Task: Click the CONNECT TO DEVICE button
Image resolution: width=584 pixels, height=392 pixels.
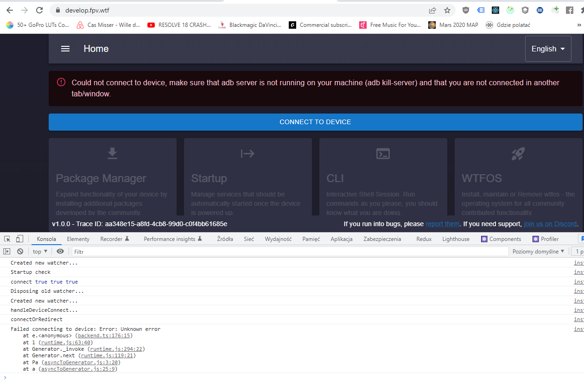Action: pyautogui.click(x=315, y=122)
